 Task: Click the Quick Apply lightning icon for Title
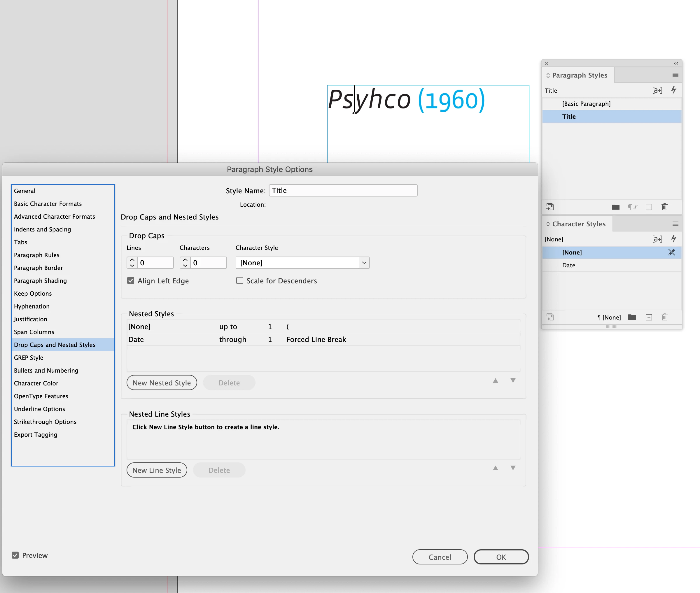point(673,90)
